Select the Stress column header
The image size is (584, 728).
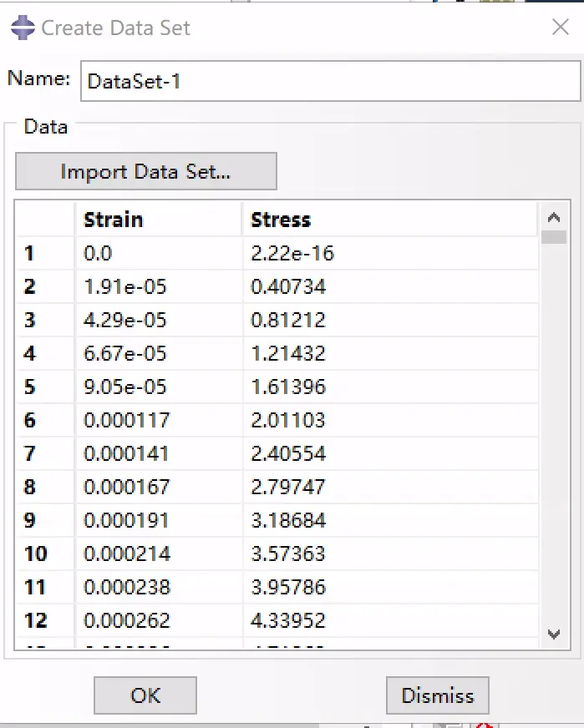coord(390,220)
